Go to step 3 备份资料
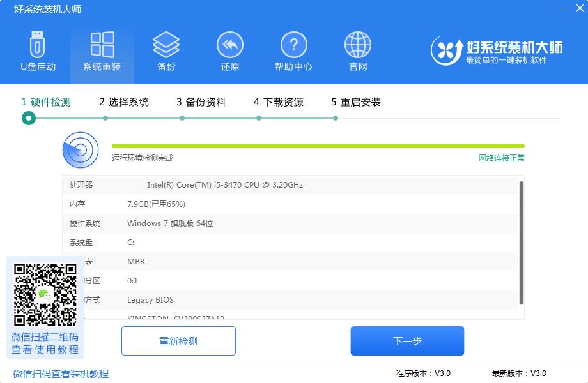This screenshot has width=588, height=383. click(201, 102)
